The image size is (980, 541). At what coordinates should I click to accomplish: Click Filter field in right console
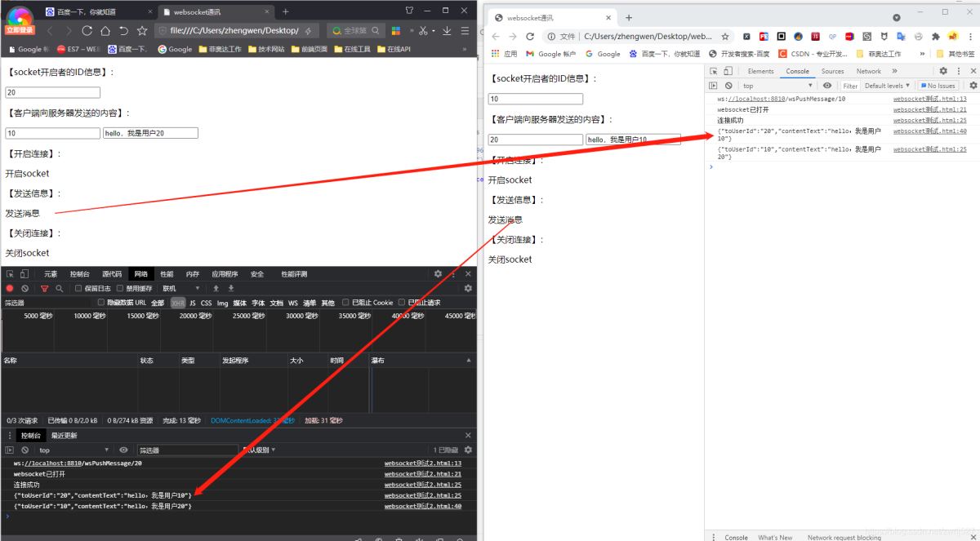tap(849, 86)
